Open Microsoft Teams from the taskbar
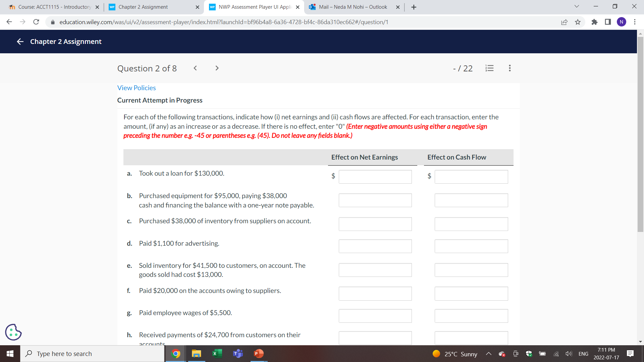 (x=238, y=354)
